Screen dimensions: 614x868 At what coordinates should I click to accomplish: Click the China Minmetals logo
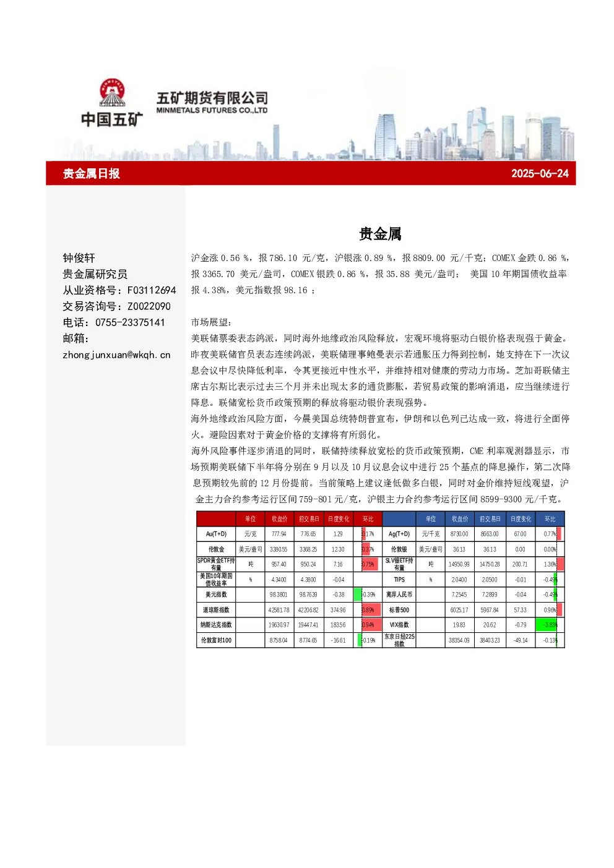pos(112,103)
